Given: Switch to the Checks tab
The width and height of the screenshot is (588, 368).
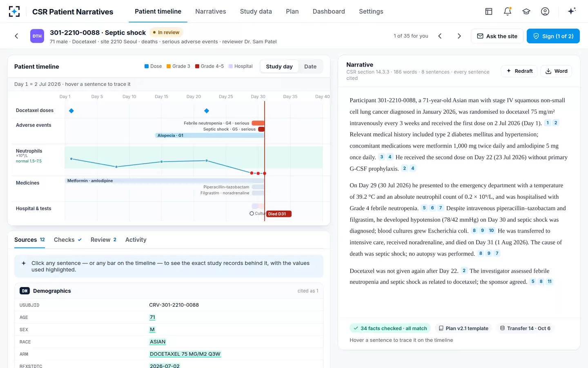Looking at the screenshot, I should [x=68, y=240].
